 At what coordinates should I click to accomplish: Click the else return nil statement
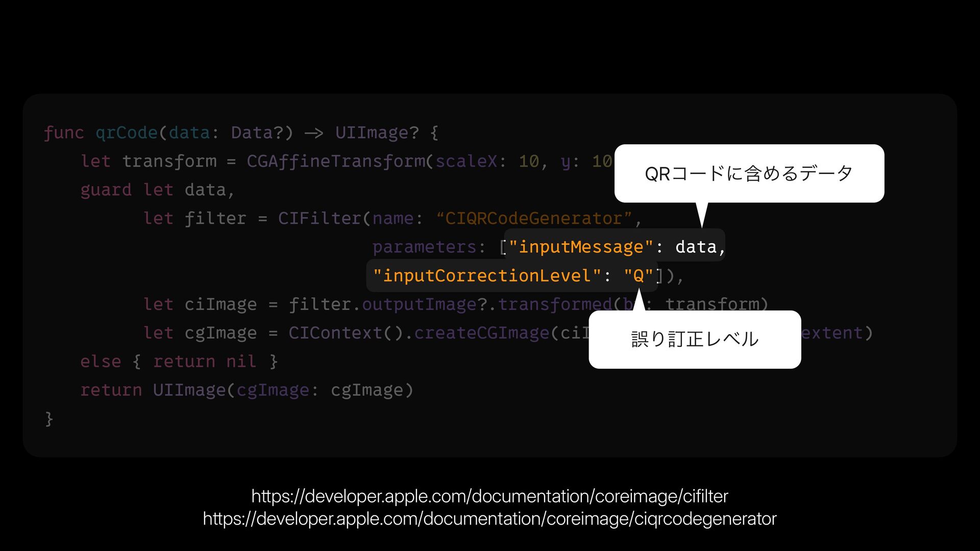[x=179, y=362]
